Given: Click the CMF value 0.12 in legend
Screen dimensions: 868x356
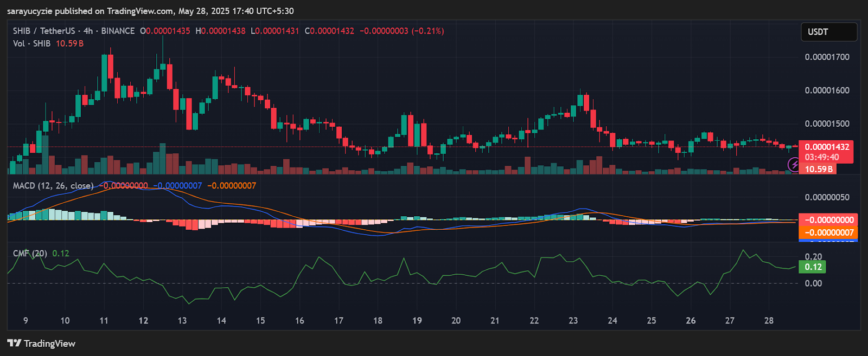Looking at the screenshot, I should [x=61, y=254].
